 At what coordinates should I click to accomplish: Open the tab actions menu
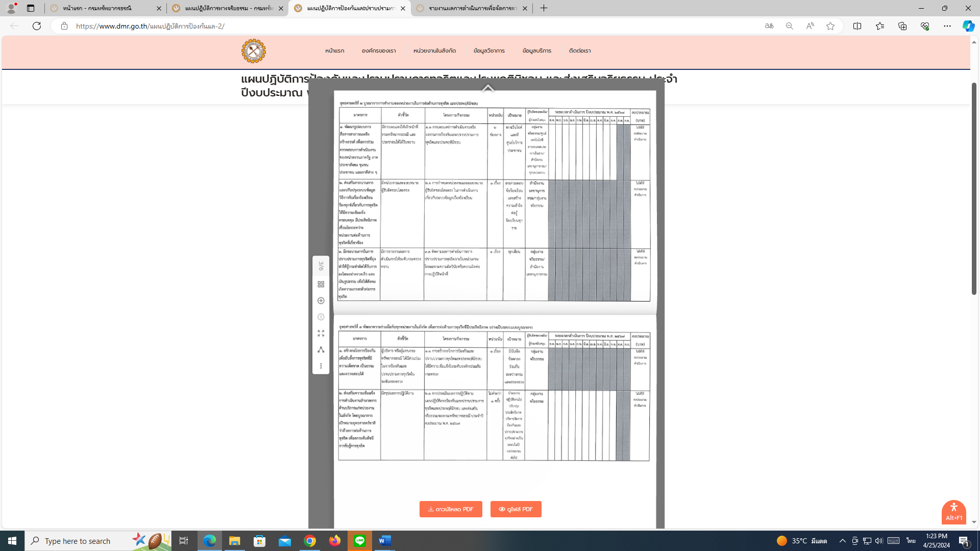[x=31, y=8]
